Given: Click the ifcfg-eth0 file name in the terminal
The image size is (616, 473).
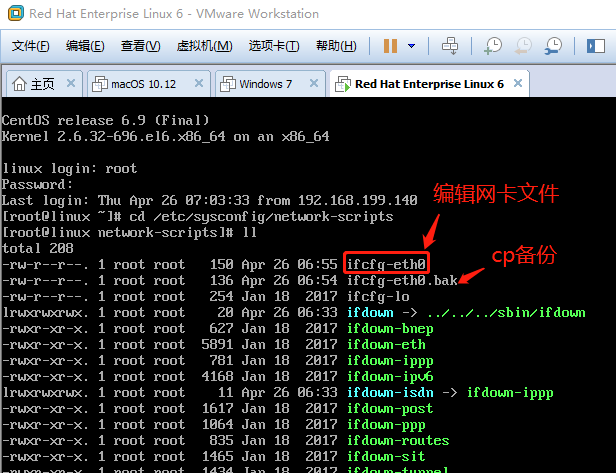Looking at the screenshot, I should coord(386,264).
